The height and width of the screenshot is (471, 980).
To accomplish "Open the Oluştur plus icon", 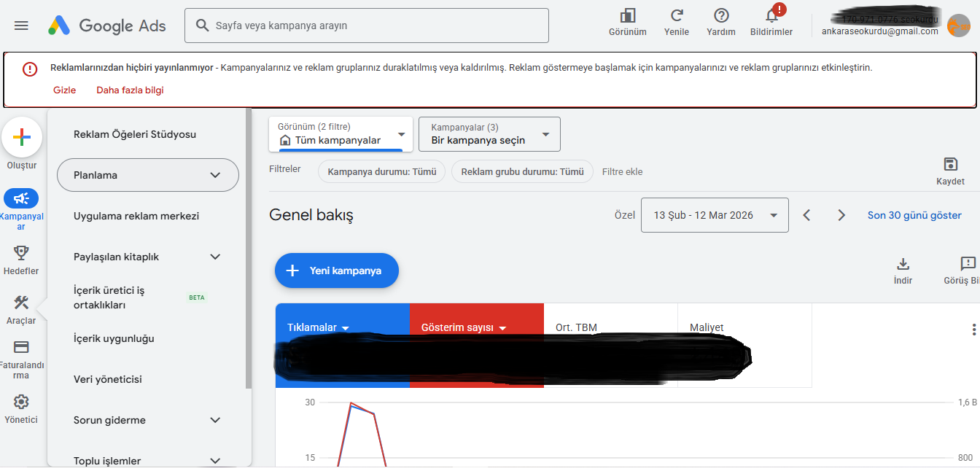I will coord(22,137).
